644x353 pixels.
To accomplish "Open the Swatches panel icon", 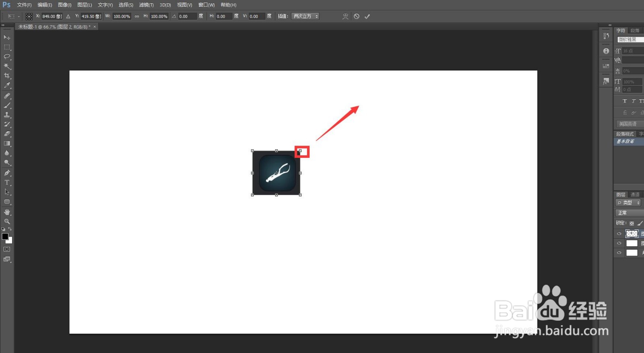I will click(606, 66).
